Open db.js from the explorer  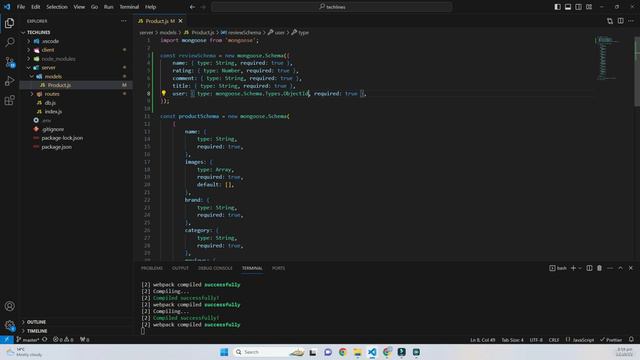pyautogui.click(x=50, y=103)
